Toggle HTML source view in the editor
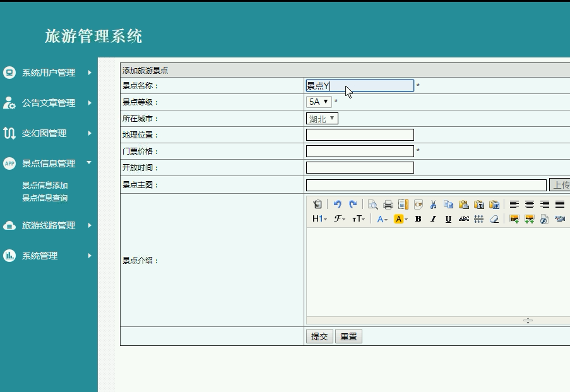Viewport: 570px width, 392px height. (318, 205)
